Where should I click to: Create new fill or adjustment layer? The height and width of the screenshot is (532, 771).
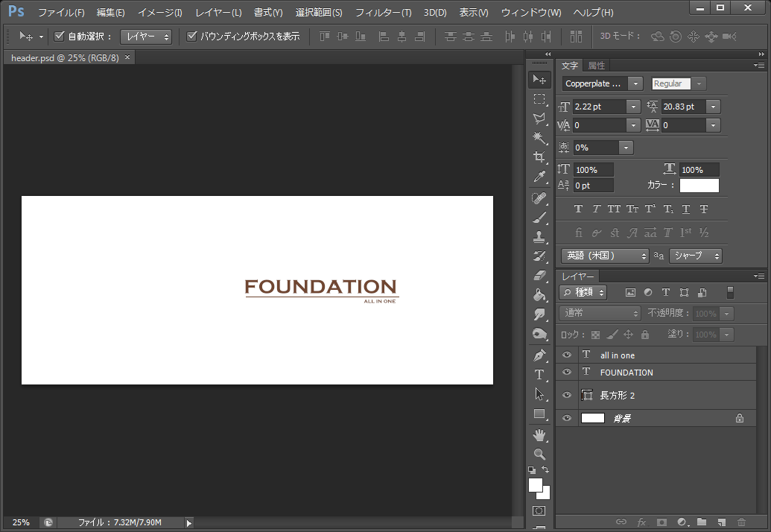point(682,522)
